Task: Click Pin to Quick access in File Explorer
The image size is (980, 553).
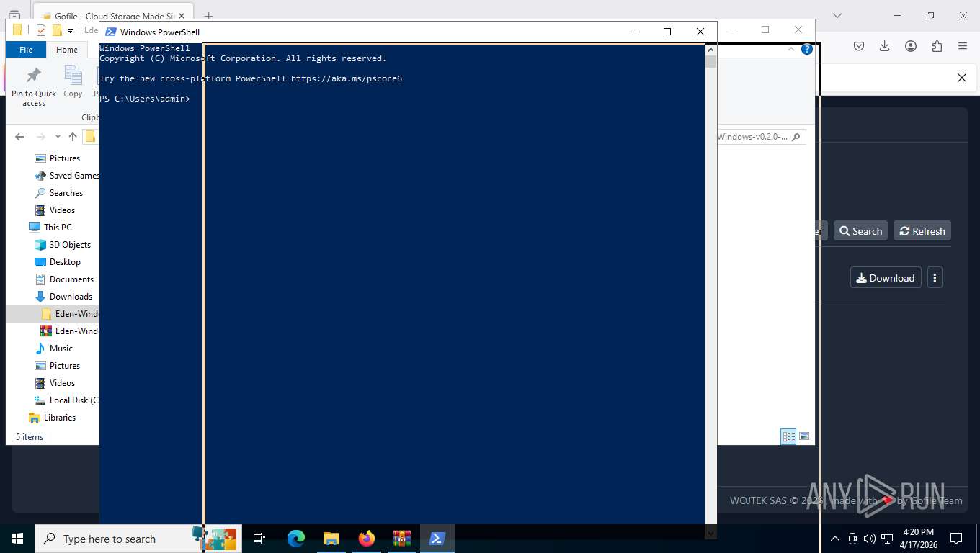Action: 33,87
